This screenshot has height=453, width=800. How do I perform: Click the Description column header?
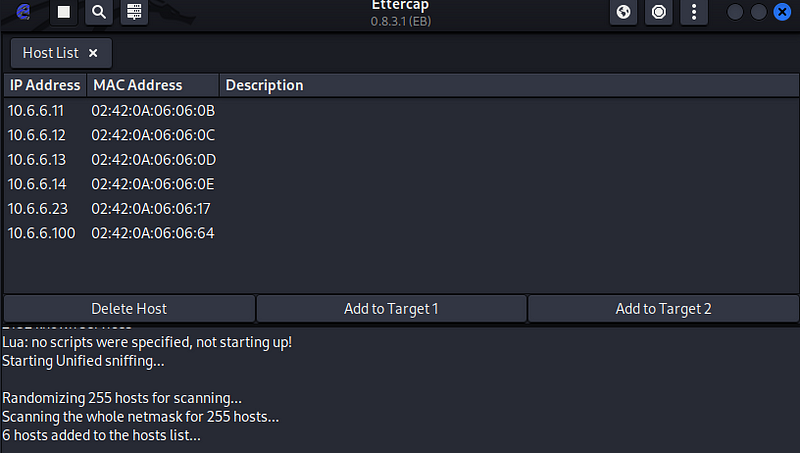[509, 85]
